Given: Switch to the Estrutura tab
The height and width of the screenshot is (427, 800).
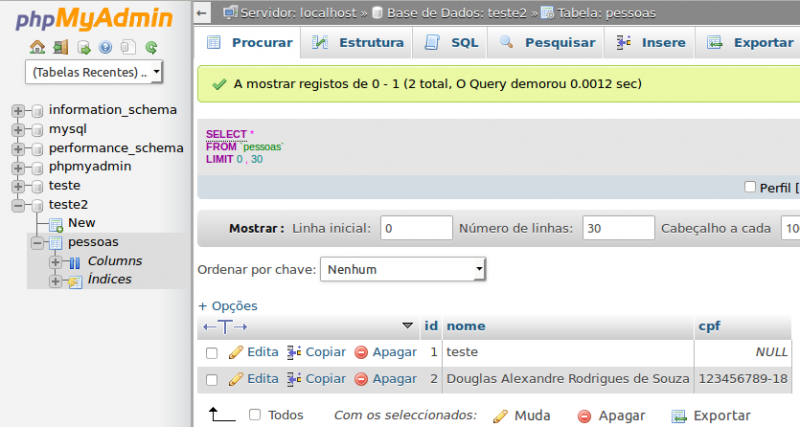Looking at the screenshot, I should pyautogui.click(x=359, y=43).
